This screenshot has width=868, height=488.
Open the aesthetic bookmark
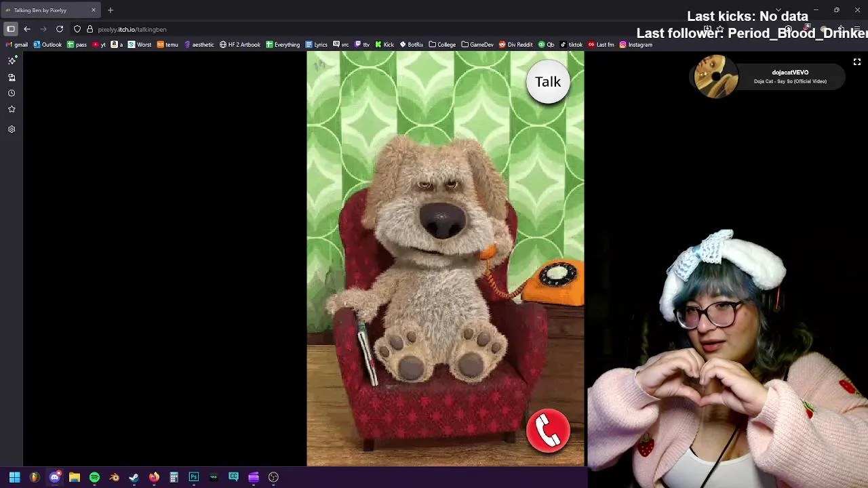199,45
